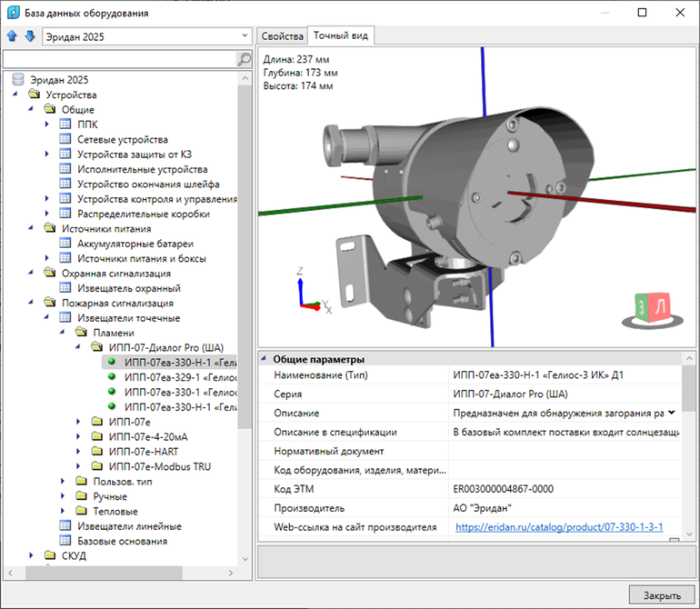Click the folder icon of Общие
The height and width of the screenshot is (609, 700).
click(50, 109)
